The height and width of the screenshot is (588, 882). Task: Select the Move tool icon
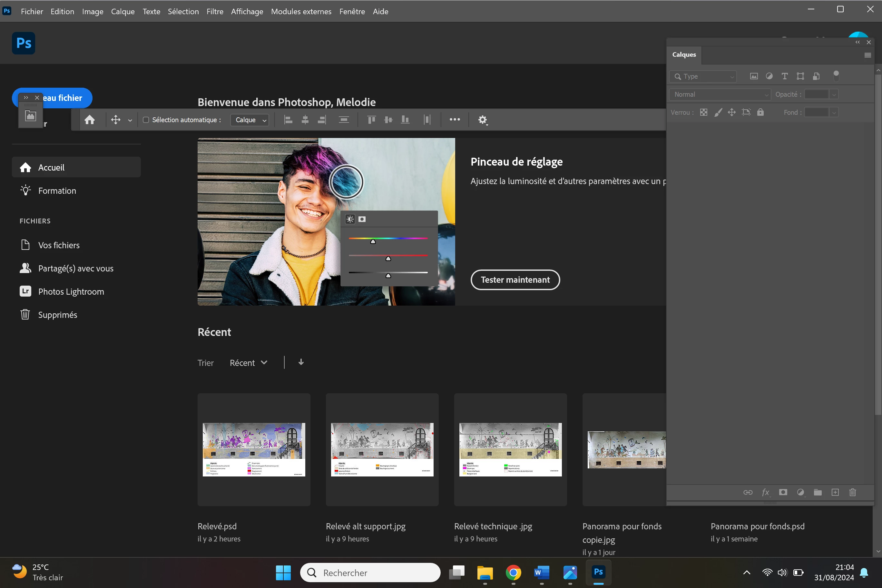point(115,120)
